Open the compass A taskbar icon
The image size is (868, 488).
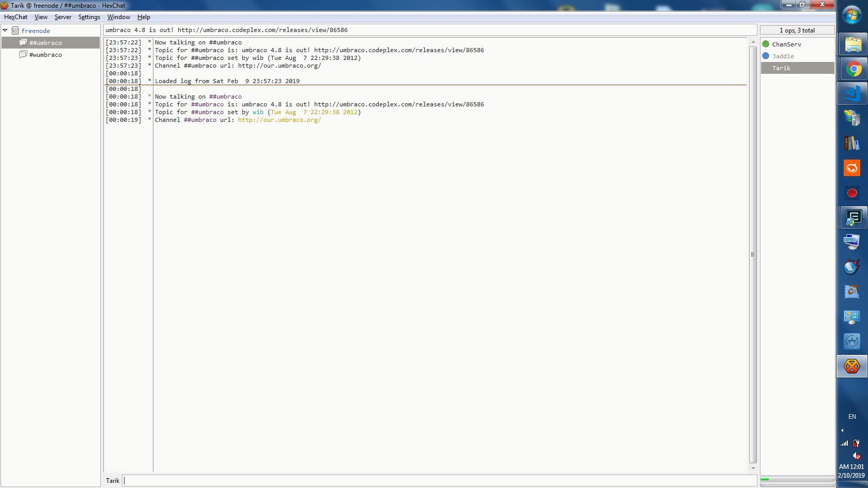pyautogui.click(x=852, y=341)
